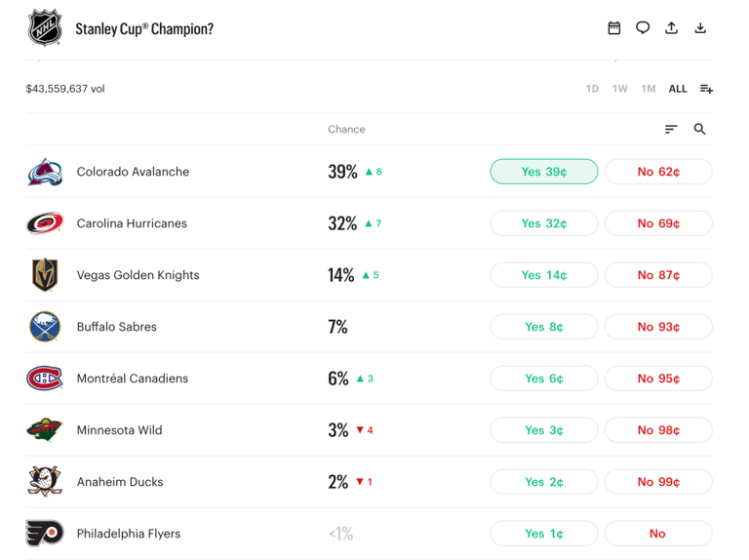Screen dimensions: 749x560
Task: Buy No 99¢ on Anaheim Ducks
Action: pos(658,482)
